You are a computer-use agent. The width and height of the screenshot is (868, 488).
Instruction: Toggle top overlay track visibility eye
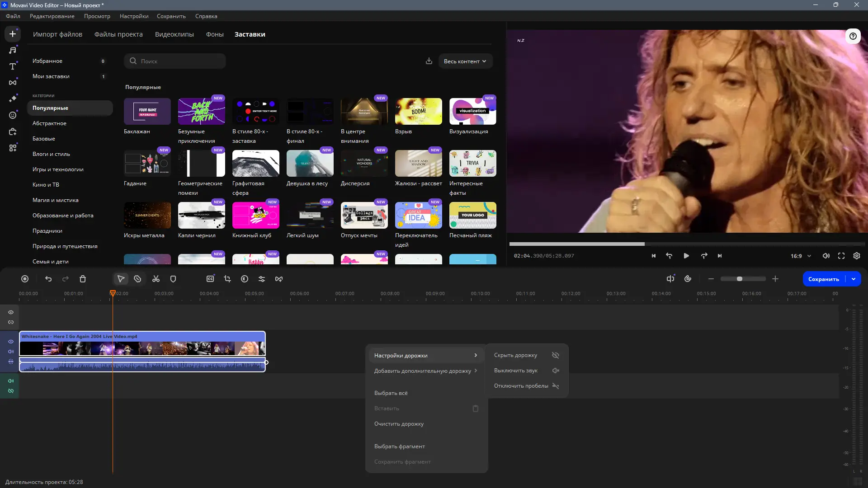11,312
